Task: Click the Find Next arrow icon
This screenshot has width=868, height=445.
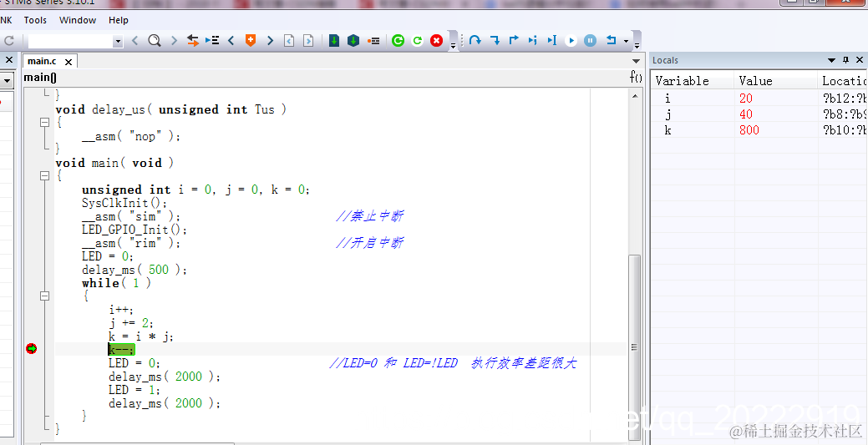Action: (x=174, y=40)
